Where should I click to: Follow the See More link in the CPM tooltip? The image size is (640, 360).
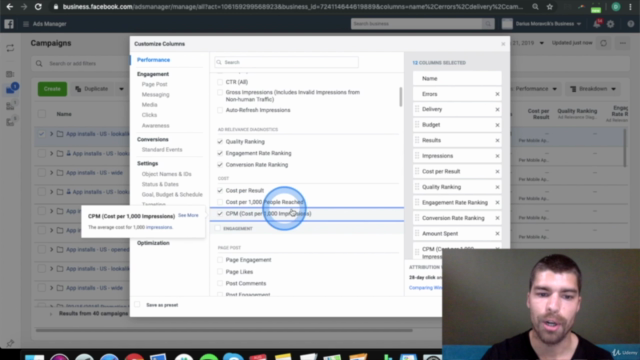pos(188,215)
